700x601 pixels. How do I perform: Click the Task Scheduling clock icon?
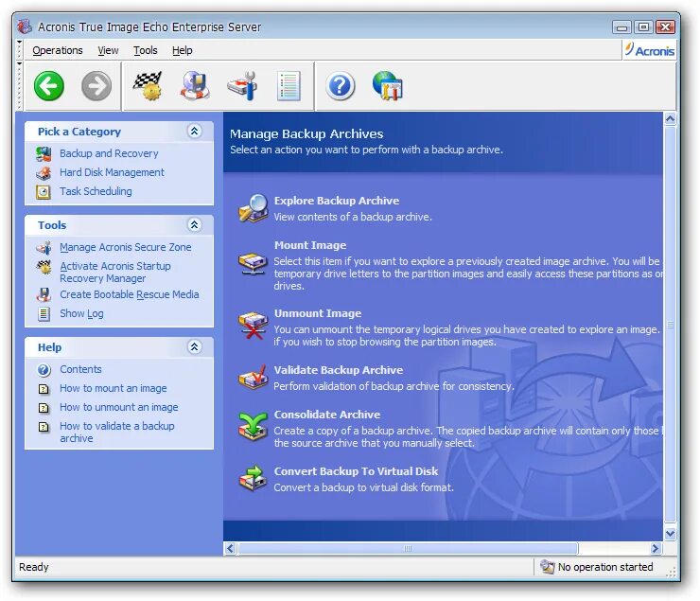(44, 192)
